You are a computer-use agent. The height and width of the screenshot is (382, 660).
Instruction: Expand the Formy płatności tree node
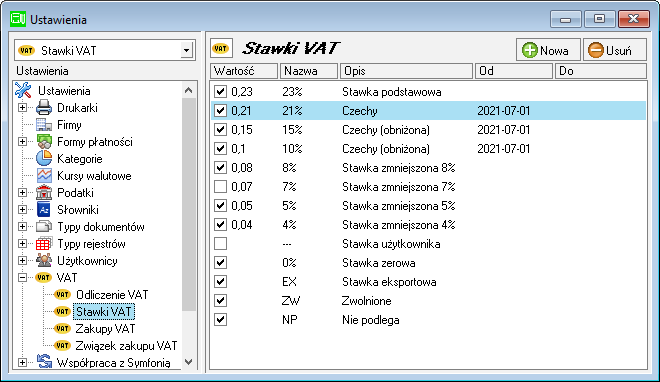coord(22,142)
